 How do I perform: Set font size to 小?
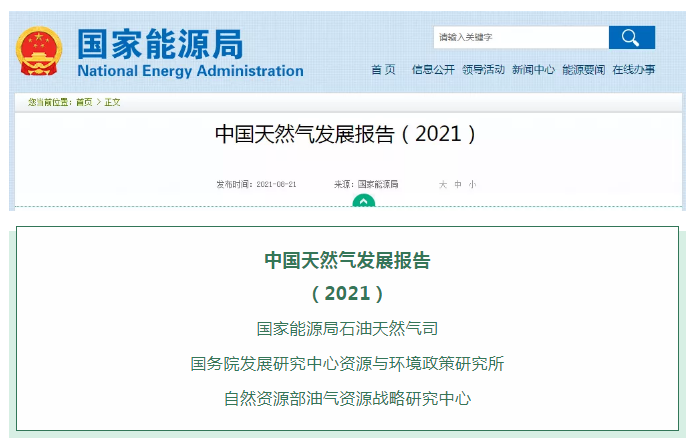(472, 184)
